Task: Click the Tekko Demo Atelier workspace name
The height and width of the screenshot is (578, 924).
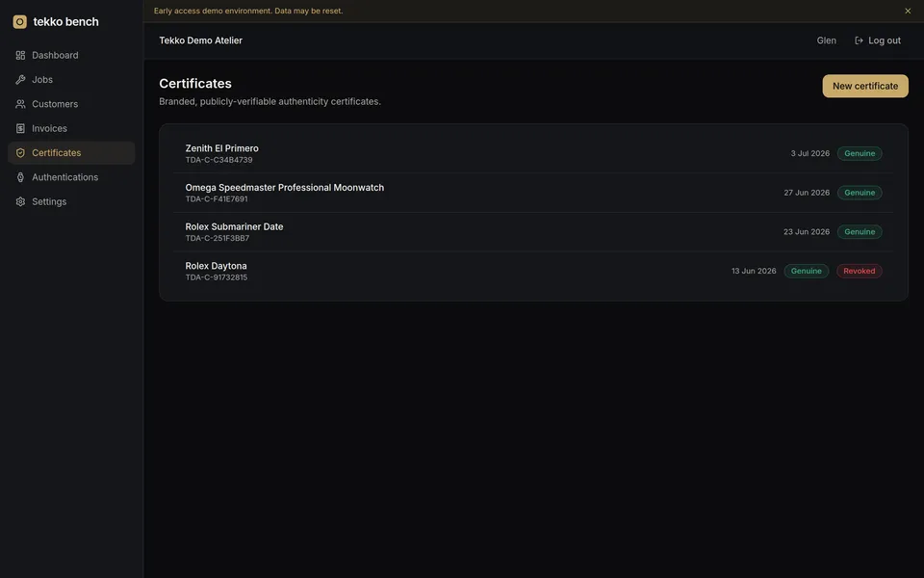Action: click(200, 40)
